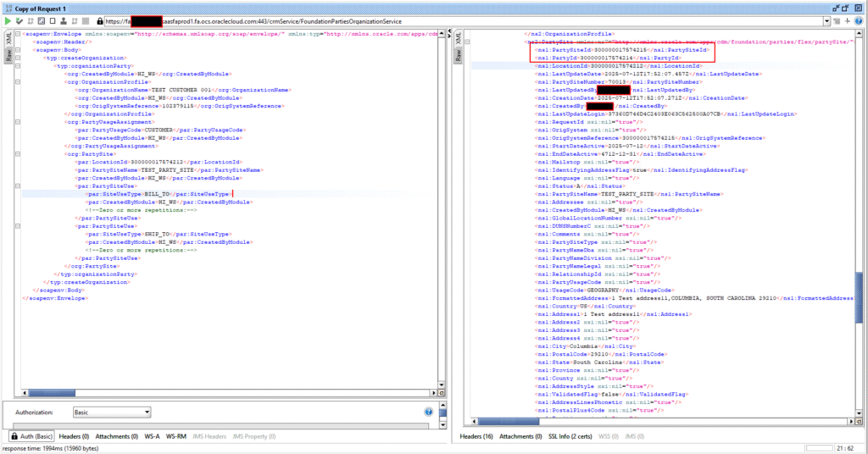Collapse the soapenv:Envelope node

click(x=18, y=34)
